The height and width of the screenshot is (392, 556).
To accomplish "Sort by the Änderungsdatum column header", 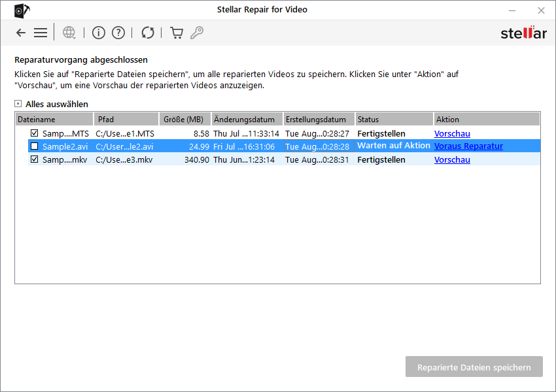I will coord(247,120).
